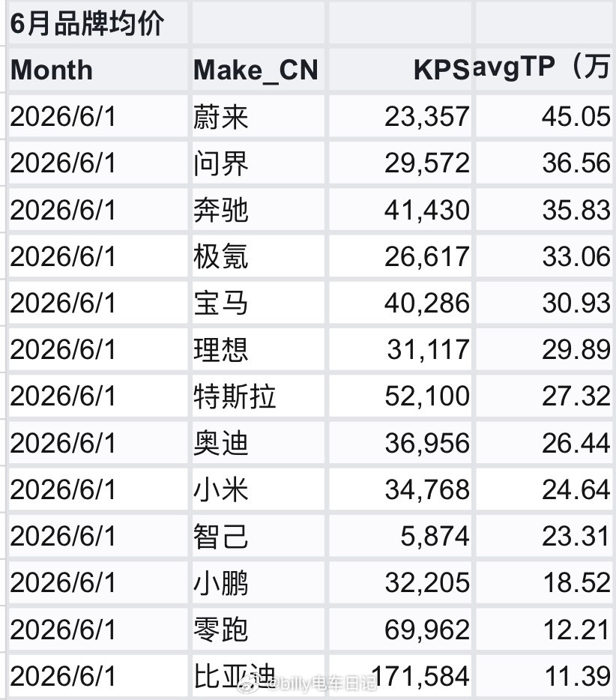Select the Make_CN header cell
616x700 pixels.
pos(259,69)
